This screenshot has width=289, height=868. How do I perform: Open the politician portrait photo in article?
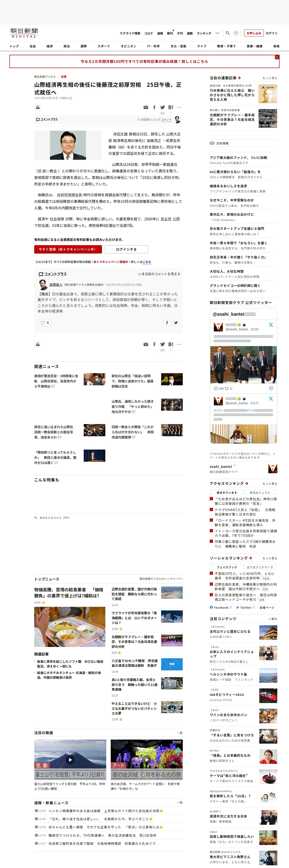(68, 145)
